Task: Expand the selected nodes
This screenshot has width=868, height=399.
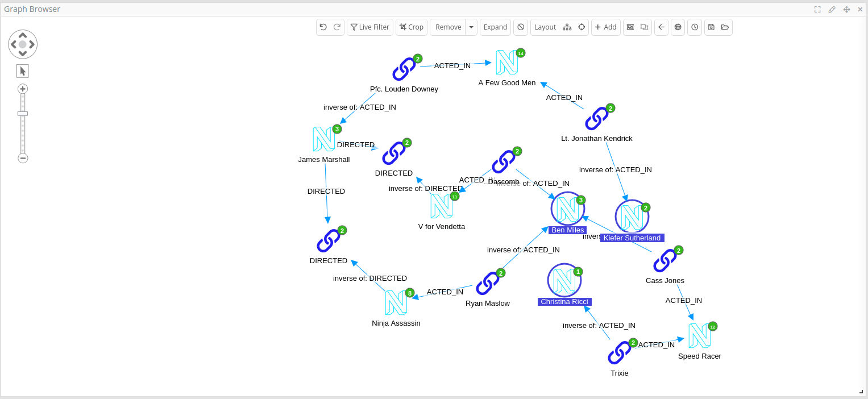Action: point(495,27)
